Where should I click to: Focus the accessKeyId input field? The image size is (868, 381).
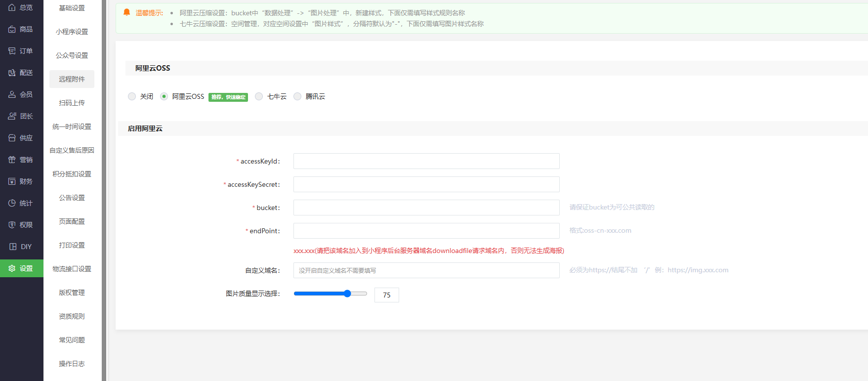426,161
